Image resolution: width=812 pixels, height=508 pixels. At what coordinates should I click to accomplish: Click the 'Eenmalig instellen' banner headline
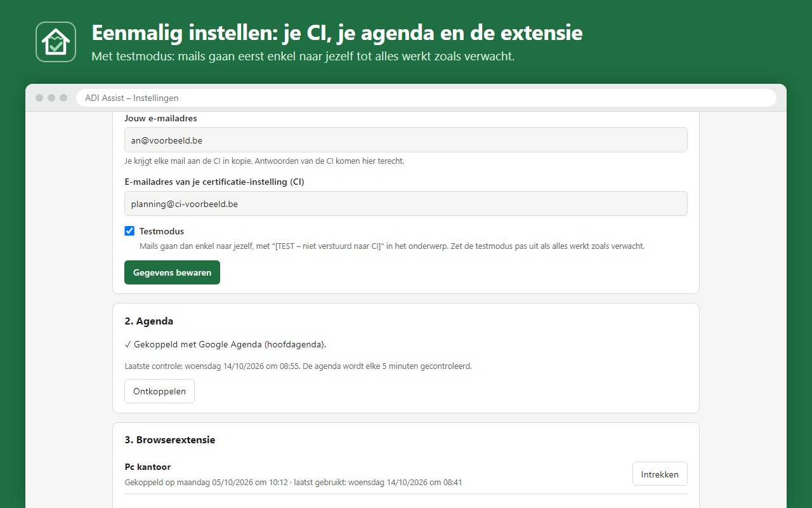pos(337,32)
